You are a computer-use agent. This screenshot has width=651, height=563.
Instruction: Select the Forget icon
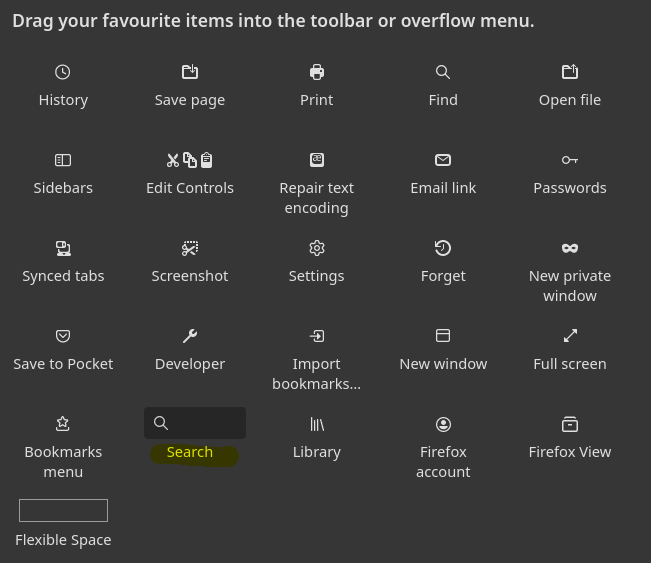(x=443, y=248)
